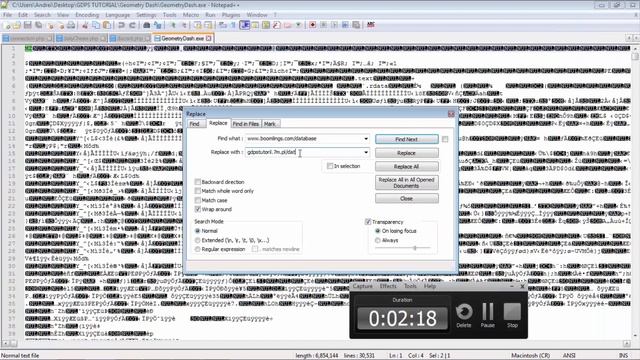Enable Backward direction checkbox

click(198, 182)
